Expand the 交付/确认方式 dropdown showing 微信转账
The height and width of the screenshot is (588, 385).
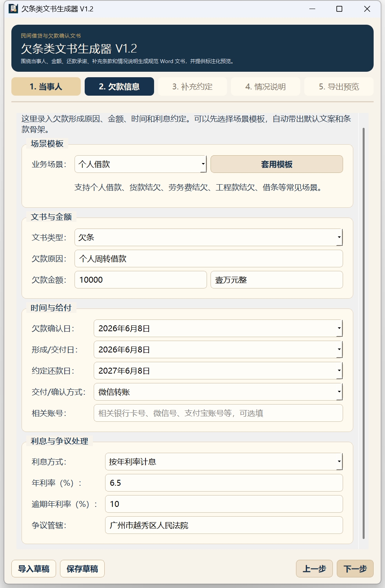pos(218,392)
